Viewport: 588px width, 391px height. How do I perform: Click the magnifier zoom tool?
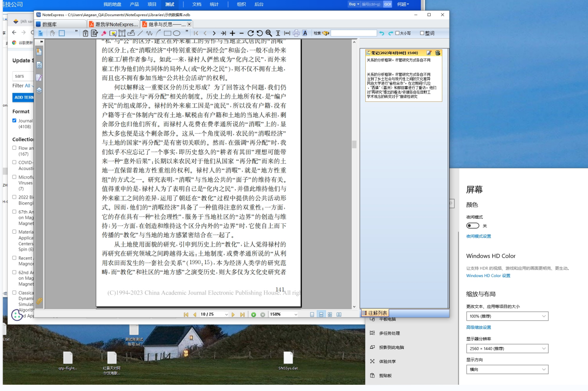click(x=268, y=33)
